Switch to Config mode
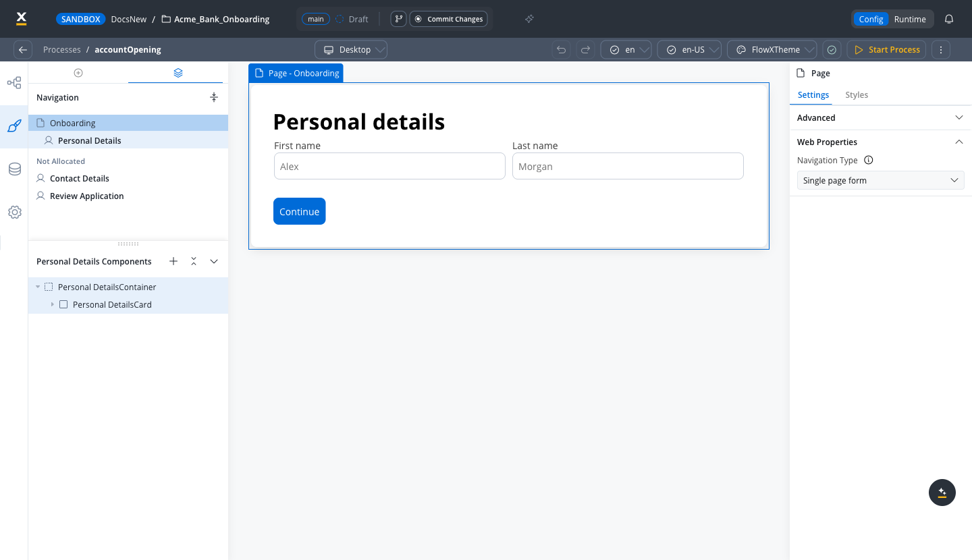The image size is (972, 560). (x=871, y=19)
